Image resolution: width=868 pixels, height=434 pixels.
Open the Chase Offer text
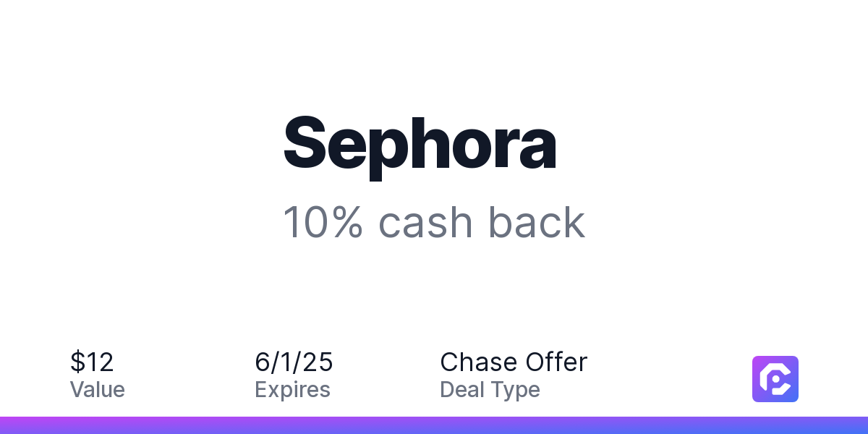click(514, 362)
